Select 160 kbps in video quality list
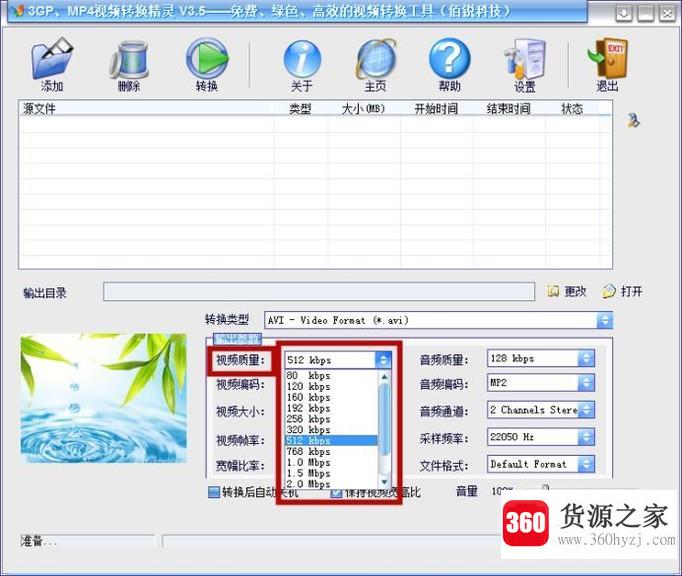682x576 pixels. [x=331, y=397]
